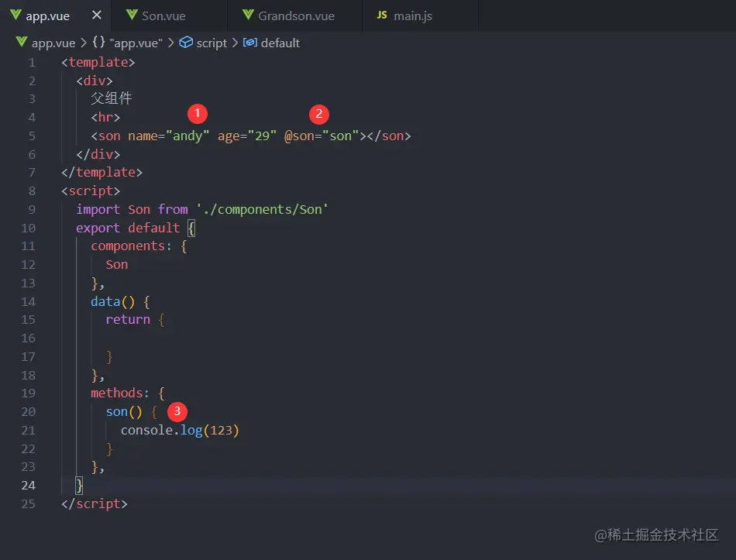Click console.log(123) on line 21
The width and height of the screenshot is (736, 560).
point(180,431)
